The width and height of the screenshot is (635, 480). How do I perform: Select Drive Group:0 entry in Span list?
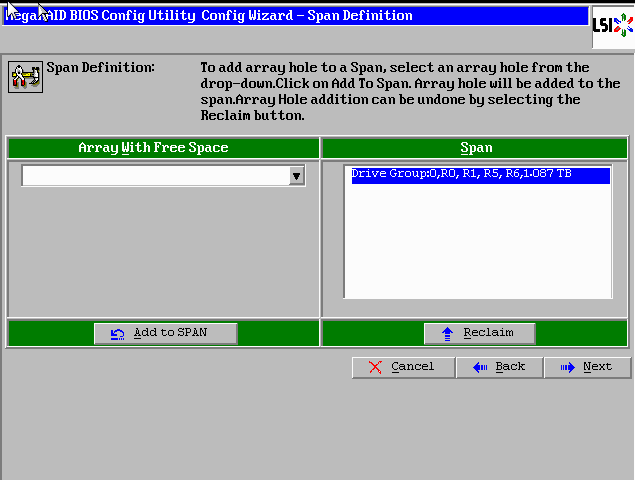(x=481, y=175)
